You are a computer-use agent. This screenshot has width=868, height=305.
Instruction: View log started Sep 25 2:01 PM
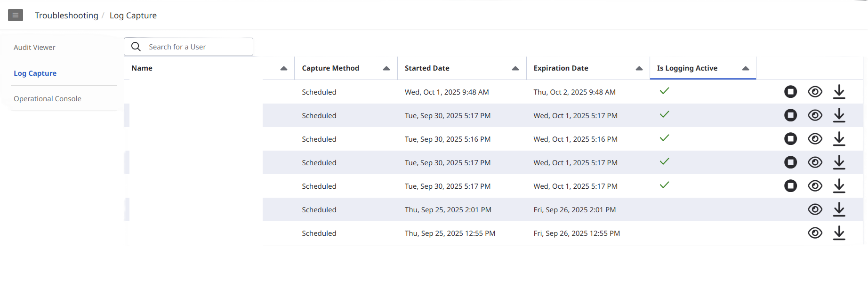[x=815, y=209]
